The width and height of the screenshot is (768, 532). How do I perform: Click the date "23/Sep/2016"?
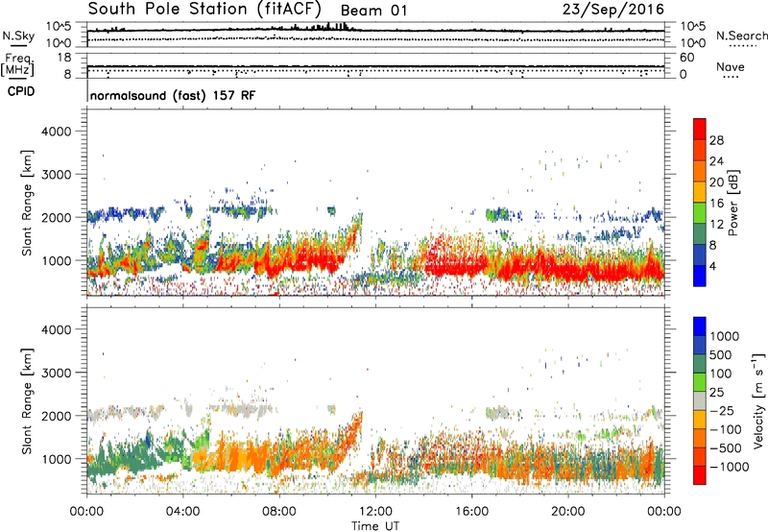click(612, 9)
